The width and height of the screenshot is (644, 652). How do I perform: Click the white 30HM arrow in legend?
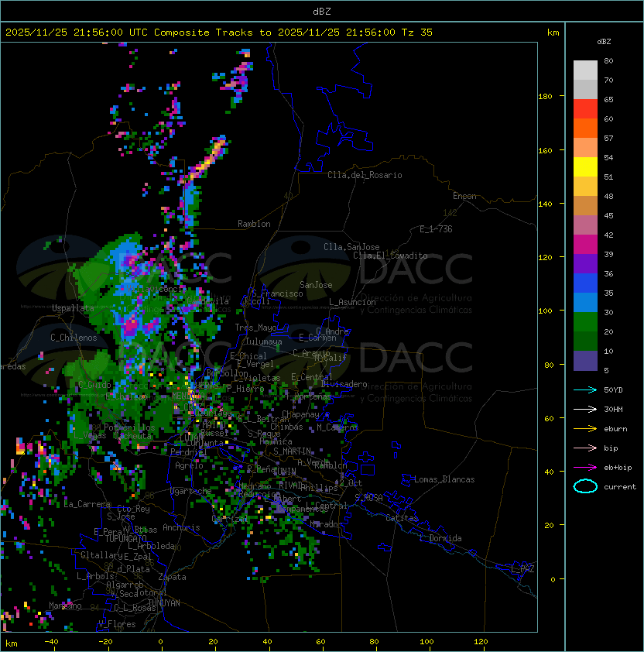click(x=585, y=410)
